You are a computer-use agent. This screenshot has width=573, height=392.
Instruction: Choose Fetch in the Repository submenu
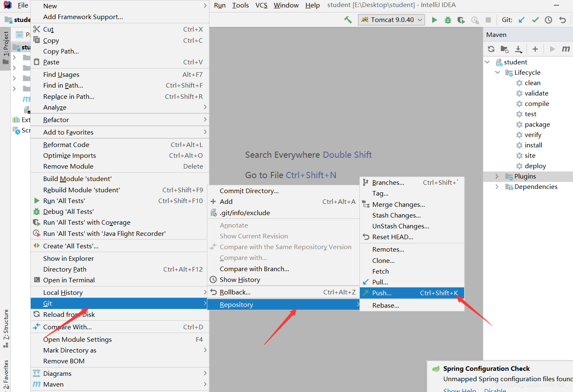pos(412,271)
